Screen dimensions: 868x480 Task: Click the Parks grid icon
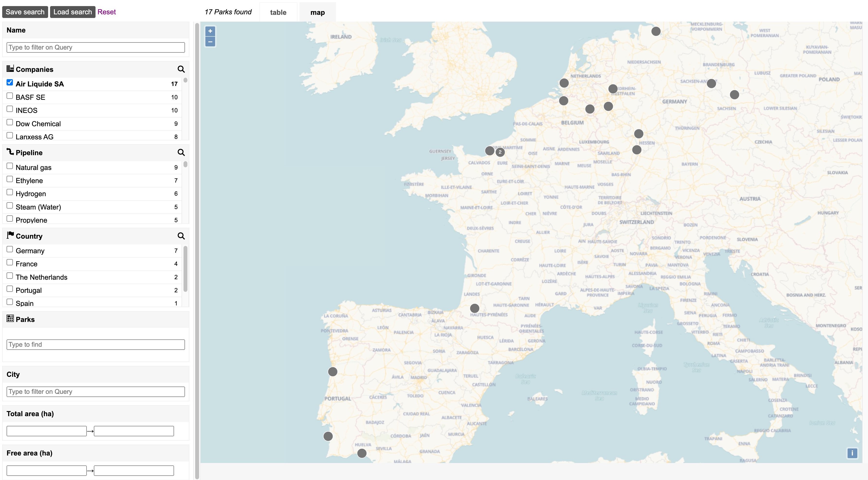pos(10,319)
